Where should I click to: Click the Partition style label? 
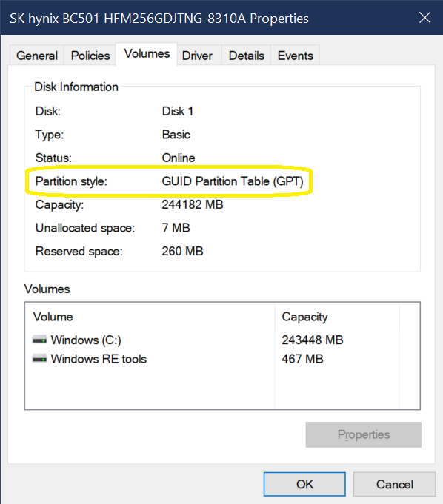click(x=71, y=181)
